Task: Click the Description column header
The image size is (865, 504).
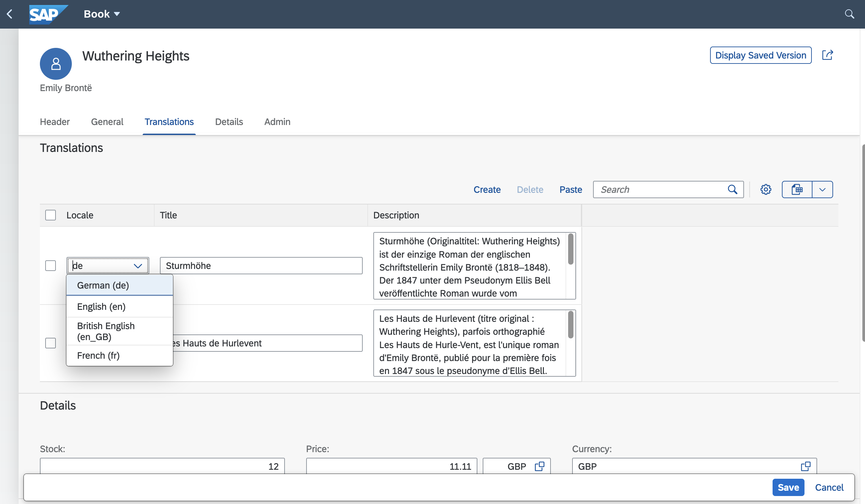Action: 396,215
